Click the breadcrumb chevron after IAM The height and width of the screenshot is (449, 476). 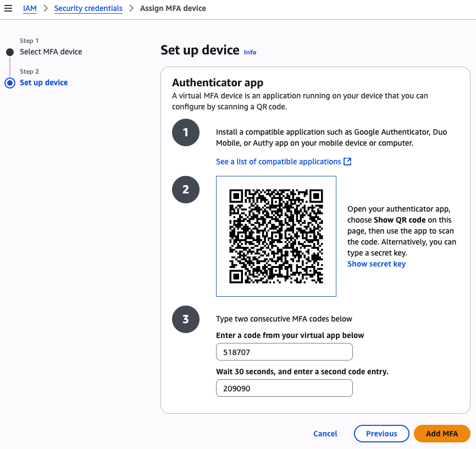tap(46, 9)
